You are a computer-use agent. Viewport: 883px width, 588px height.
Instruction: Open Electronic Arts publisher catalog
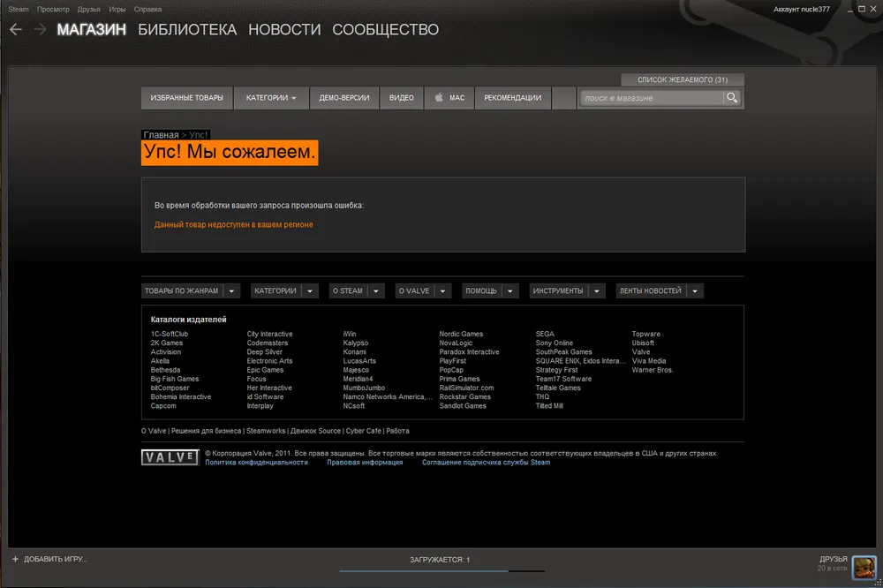pyautogui.click(x=269, y=361)
